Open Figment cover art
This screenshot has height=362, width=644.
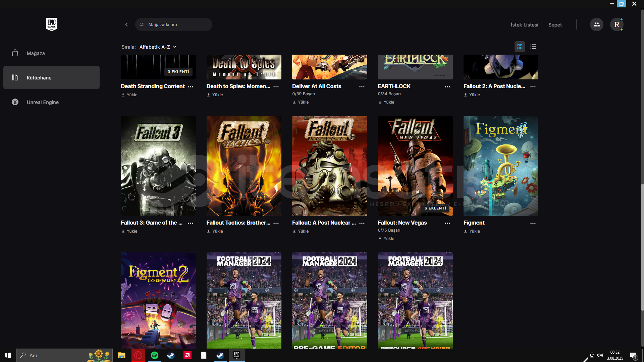coord(501,166)
